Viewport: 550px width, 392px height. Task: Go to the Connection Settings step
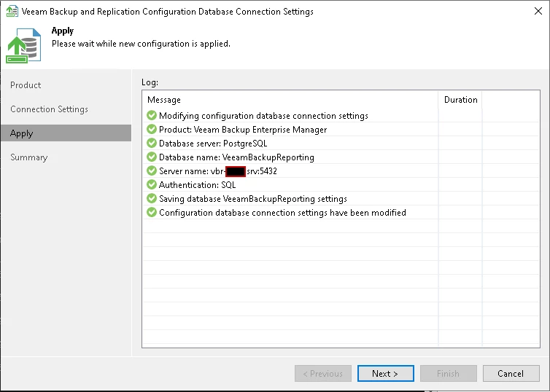pyautogui.click(x=49, y=109)
